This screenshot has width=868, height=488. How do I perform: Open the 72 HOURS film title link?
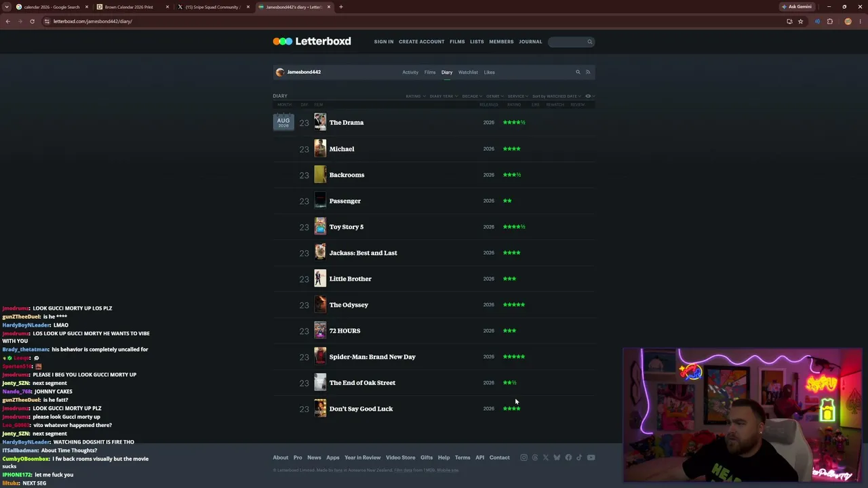pyautogui.click(x=344, y=331)
